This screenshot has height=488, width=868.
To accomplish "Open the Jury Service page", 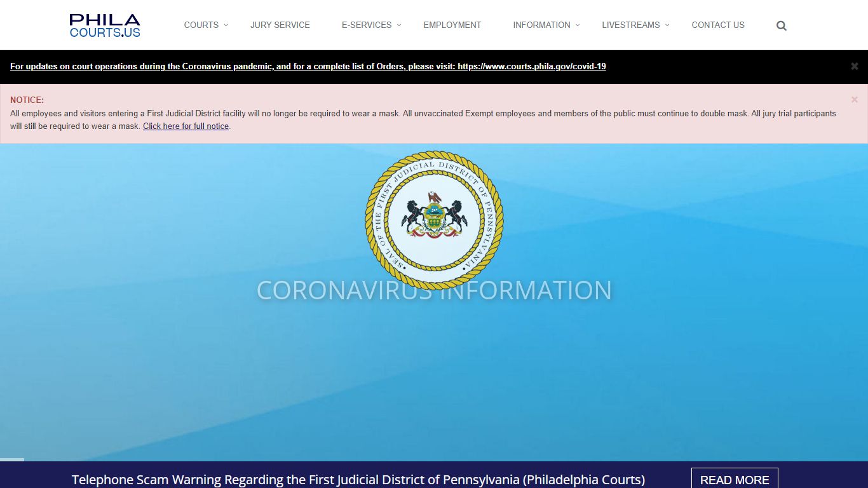I will click(280, 25).
